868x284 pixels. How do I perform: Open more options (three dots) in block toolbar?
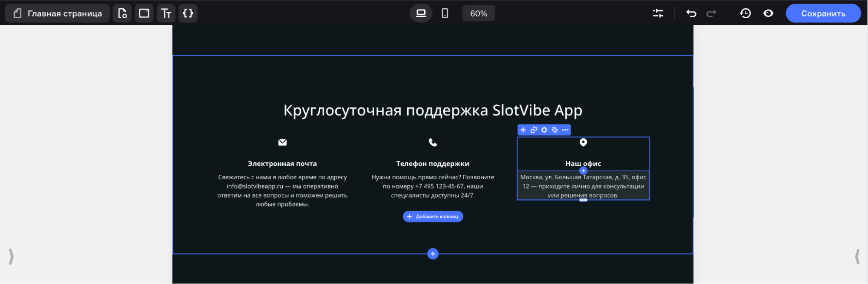[565, 130]
